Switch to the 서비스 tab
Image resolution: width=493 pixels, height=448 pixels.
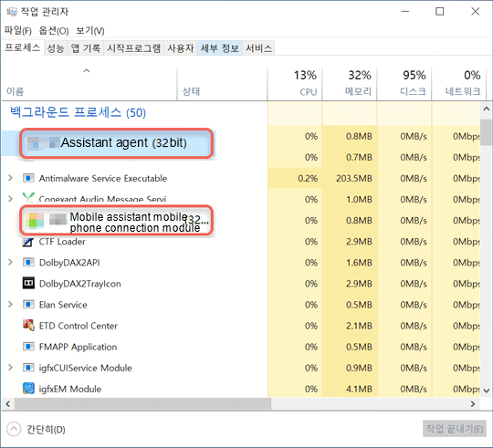(258, 48)
